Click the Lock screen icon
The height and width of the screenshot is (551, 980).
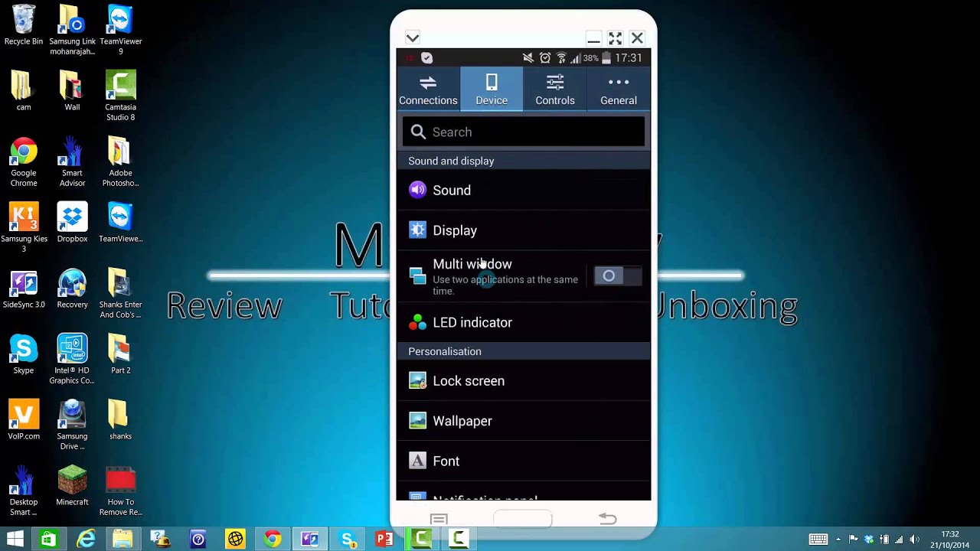tap(417, 380)
